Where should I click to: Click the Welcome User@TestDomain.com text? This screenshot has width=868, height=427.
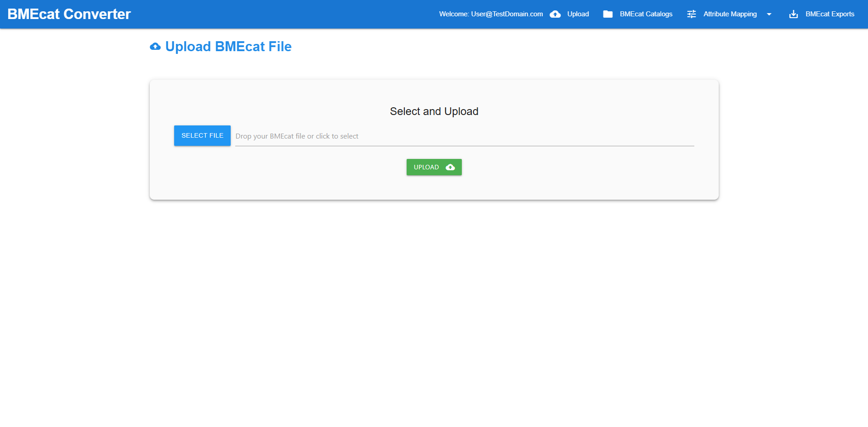click(491, 14)
